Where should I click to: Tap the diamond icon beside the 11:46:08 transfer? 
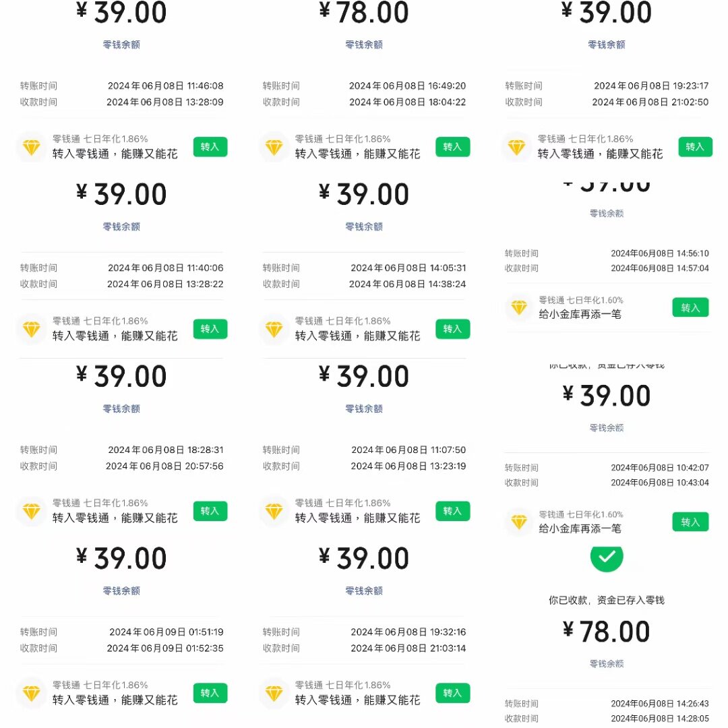[x=32, y=148]
